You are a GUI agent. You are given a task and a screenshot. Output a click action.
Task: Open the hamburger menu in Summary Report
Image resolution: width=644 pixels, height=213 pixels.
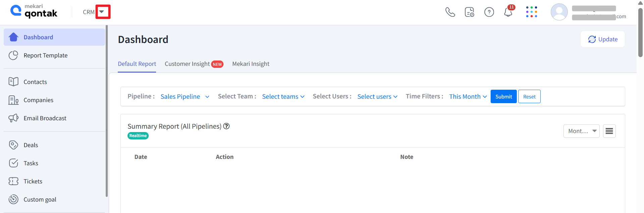[609, 131]
